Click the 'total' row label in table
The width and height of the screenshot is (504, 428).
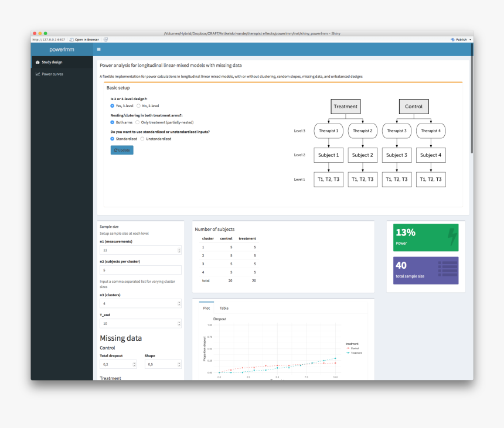pos(206,280)
